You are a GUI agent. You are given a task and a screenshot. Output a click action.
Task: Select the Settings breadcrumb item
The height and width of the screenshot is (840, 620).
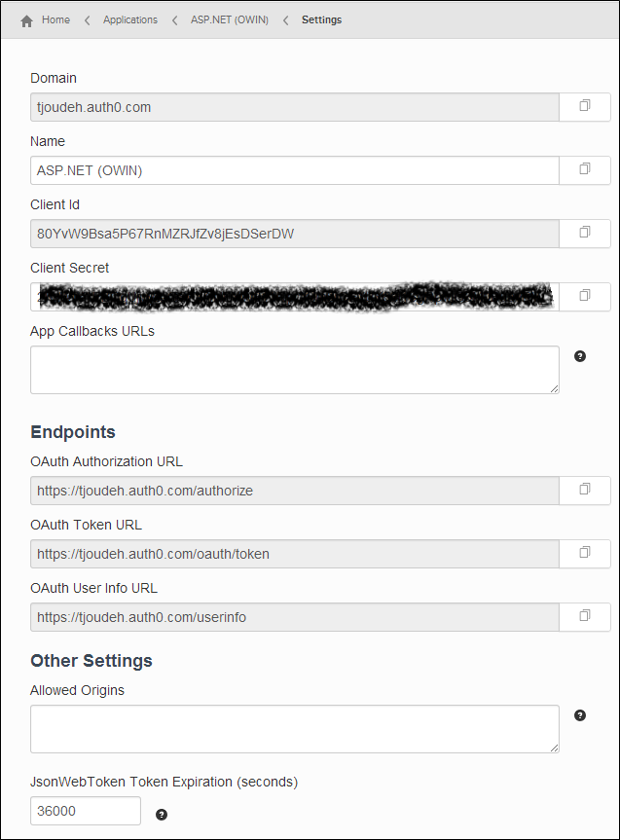[321, 19]
